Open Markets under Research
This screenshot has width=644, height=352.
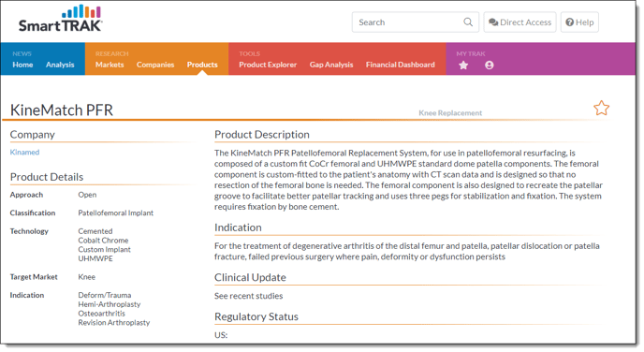pos(110,65)
